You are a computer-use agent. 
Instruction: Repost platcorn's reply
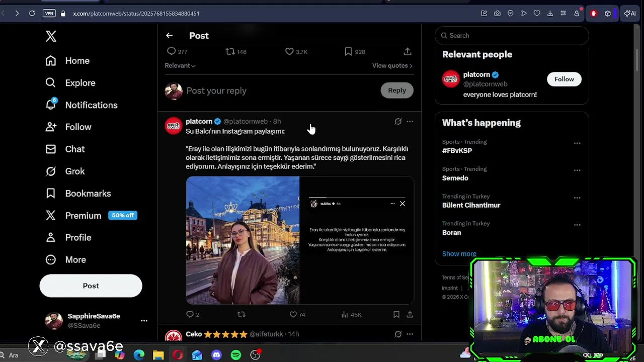click(242, 314)
